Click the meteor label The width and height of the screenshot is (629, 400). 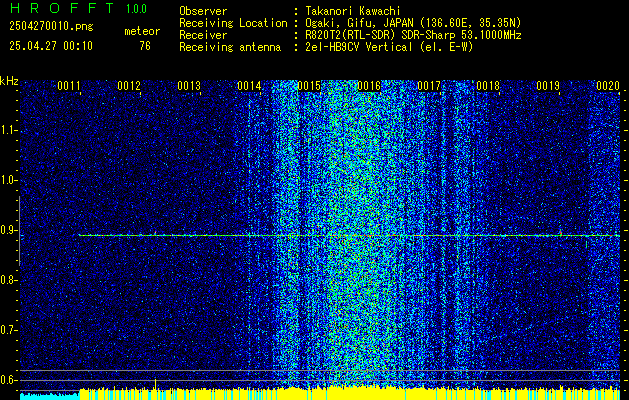click(142, 31)
